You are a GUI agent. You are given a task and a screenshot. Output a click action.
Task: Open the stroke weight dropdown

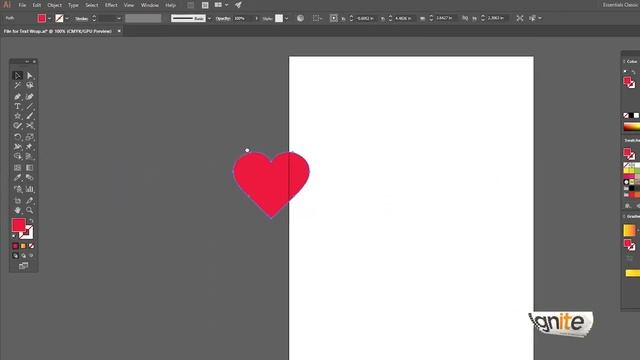(119, 18)
